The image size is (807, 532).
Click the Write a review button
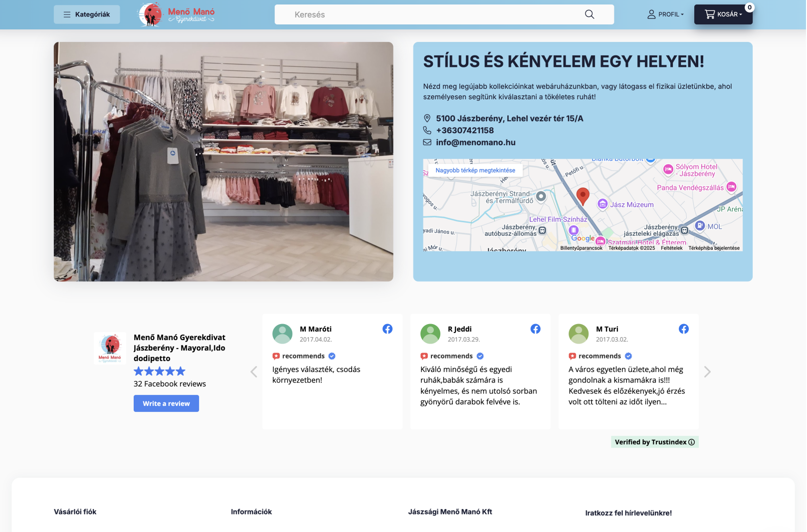[166, 403]
